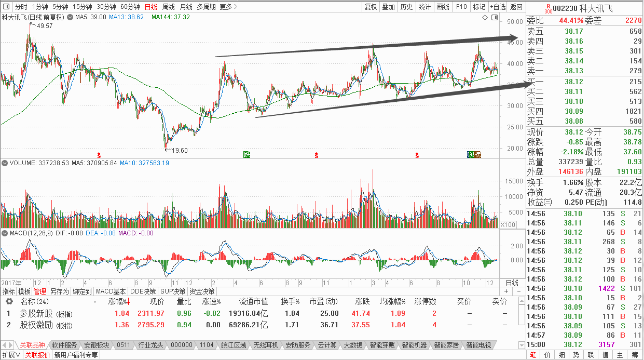Click the diamond marker icon above the chart
Screen dimensions: 644x360
[485, 17]
